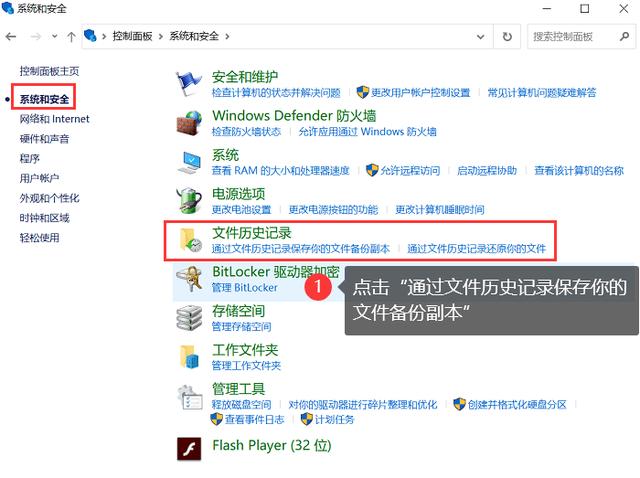The width and height of the screenshot is (640, 478).
Task: Open 用户帐户 category in sidebar
Action: click(40, 178)
